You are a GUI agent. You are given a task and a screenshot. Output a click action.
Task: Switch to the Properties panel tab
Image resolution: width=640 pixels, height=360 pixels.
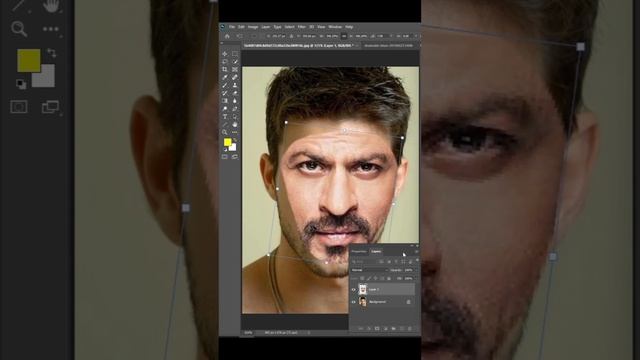(x=359, y=251)
